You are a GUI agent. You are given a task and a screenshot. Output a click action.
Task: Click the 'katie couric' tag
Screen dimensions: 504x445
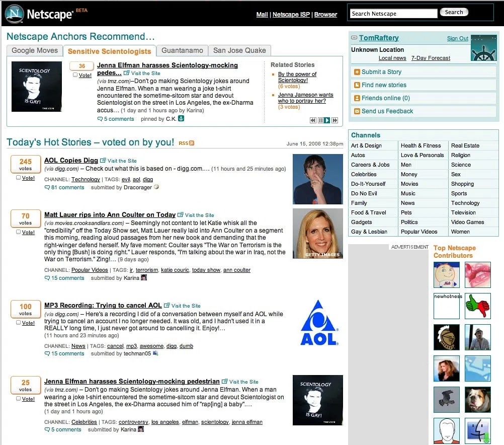(175, 270)
